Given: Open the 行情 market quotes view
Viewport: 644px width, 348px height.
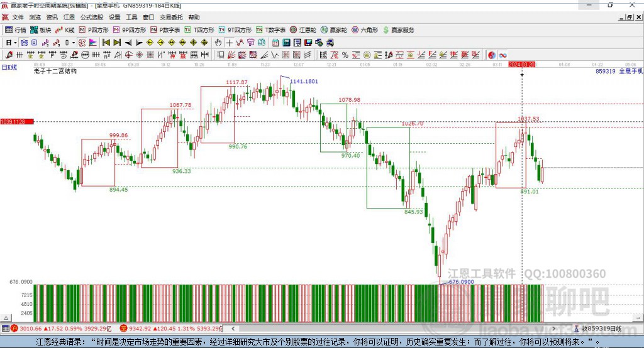Looking at the screenshot, I should click(15, 30).
